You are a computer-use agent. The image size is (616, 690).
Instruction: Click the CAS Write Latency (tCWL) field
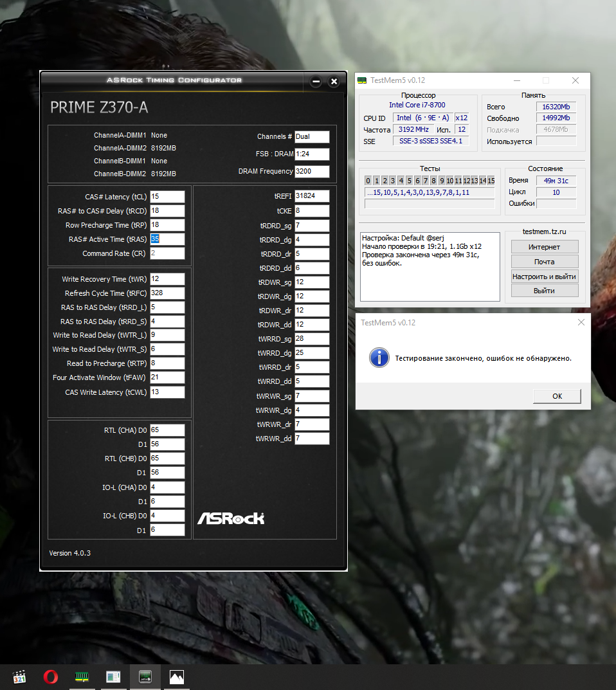167,392
